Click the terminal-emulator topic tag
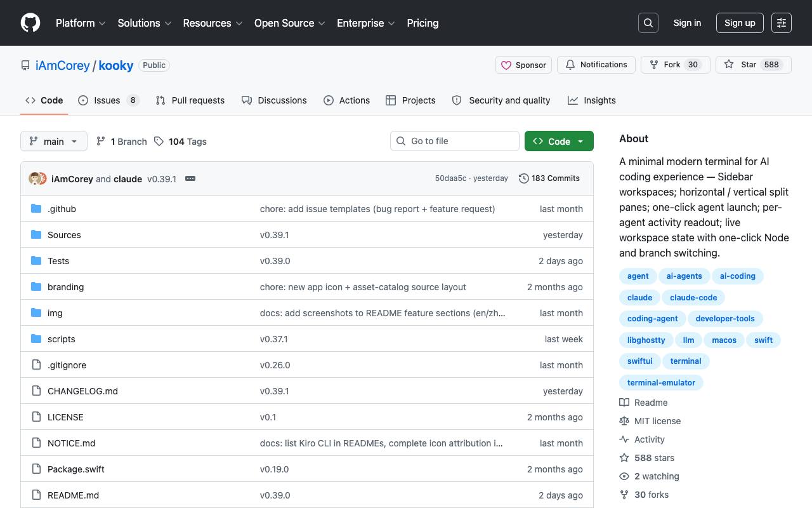Viewport: 812px width, 508px height. pos(661,382)
